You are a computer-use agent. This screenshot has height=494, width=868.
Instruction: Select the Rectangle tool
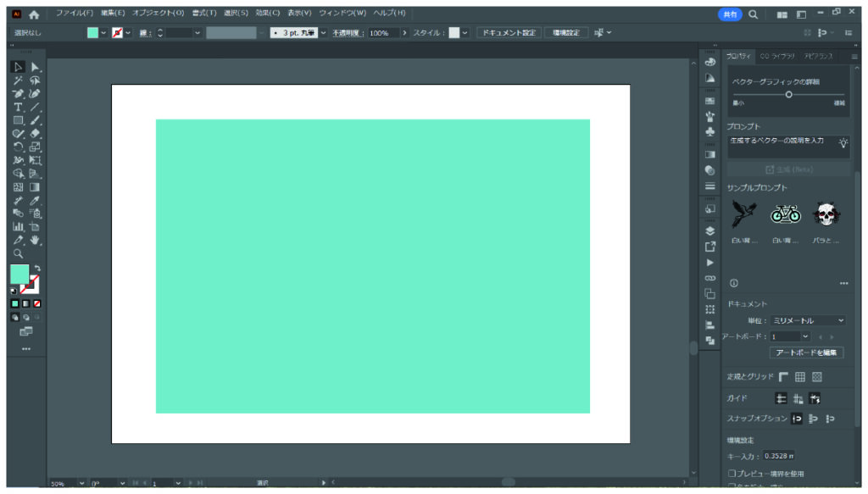coord(18,120)
